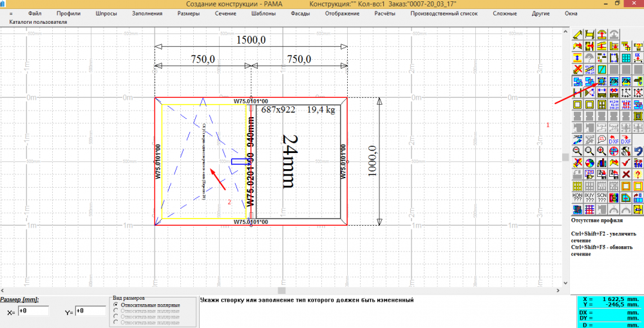Click the blue vertical arrow between yellow bars

578,57
